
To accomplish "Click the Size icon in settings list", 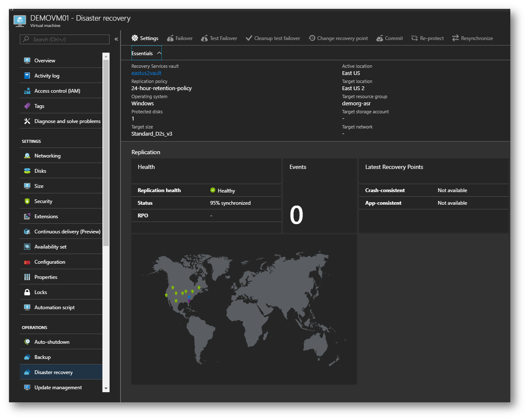I will pos(27,186).
